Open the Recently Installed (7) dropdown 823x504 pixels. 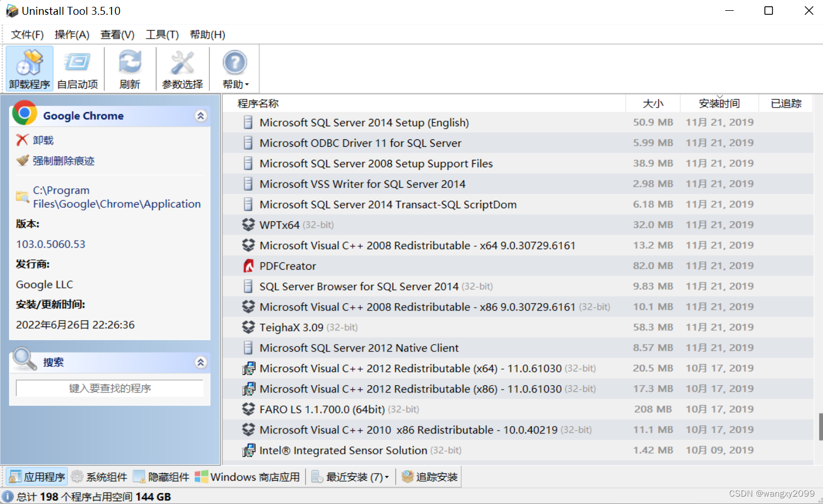tap(350, 477)
